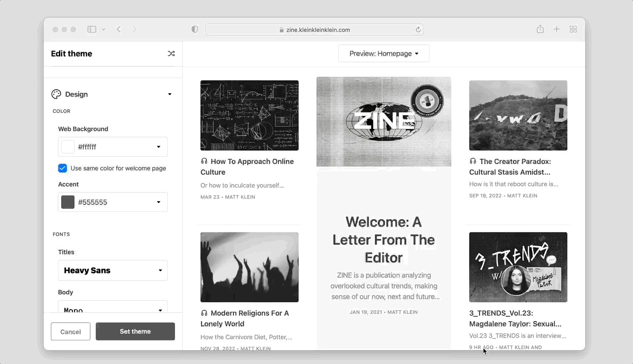Click the math chalkboard thumbnail
This screenshot has width=633, height=364.
click(250, 115)
